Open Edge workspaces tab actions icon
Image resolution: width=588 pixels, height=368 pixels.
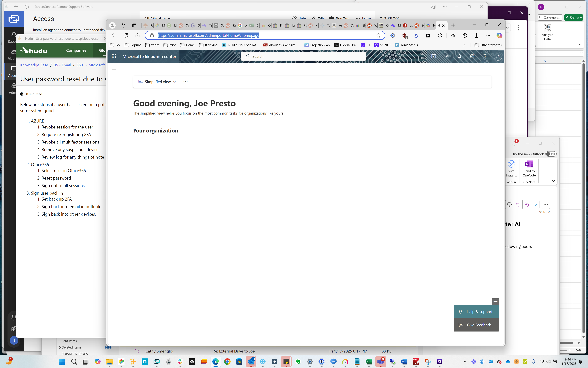click(x=123, y=25)
